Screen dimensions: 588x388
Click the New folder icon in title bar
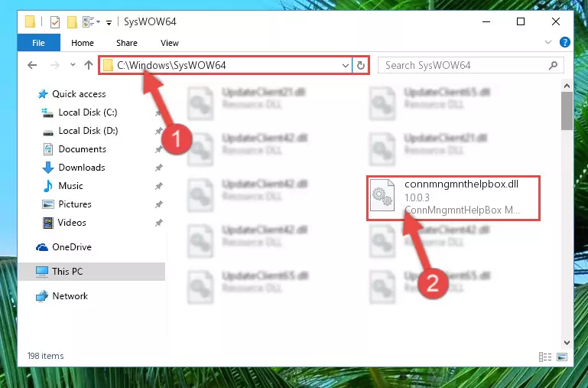pos(72,21)
